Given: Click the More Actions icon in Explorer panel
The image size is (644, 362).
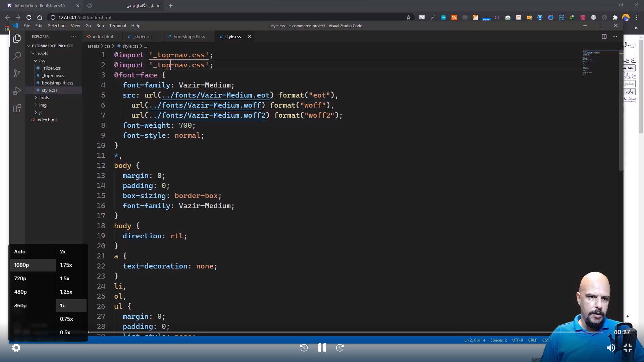Looking at the screenshot, I should 74,36.
